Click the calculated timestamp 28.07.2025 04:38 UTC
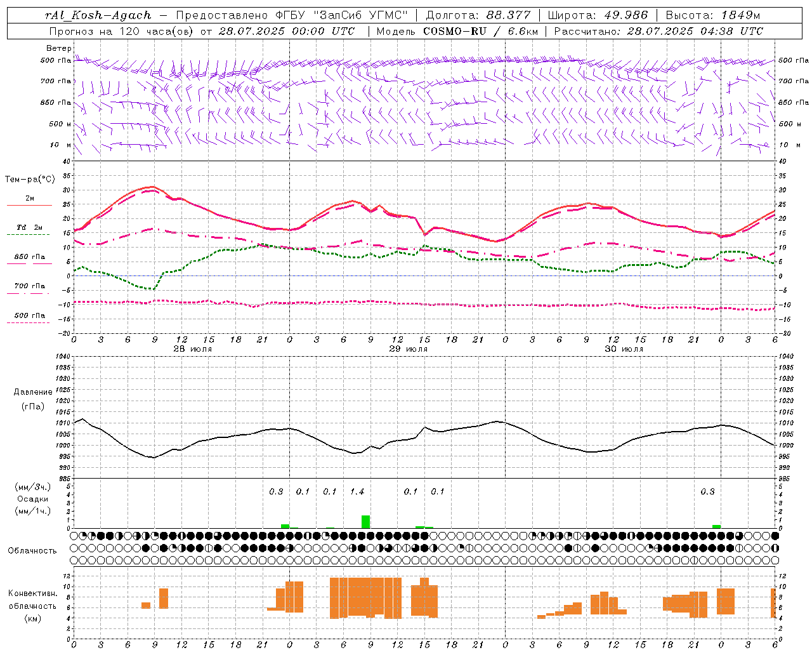Viewport: 812px width, 650px height. tap(695, 31)
